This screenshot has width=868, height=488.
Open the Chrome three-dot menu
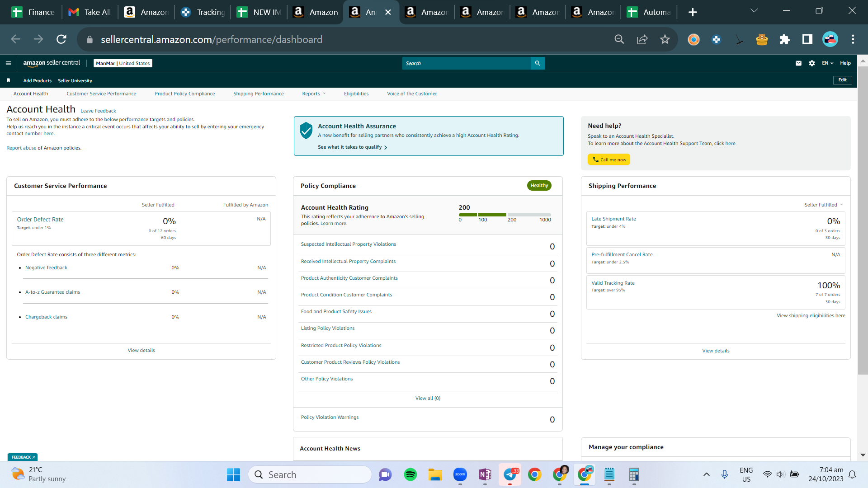click(853, 39)
